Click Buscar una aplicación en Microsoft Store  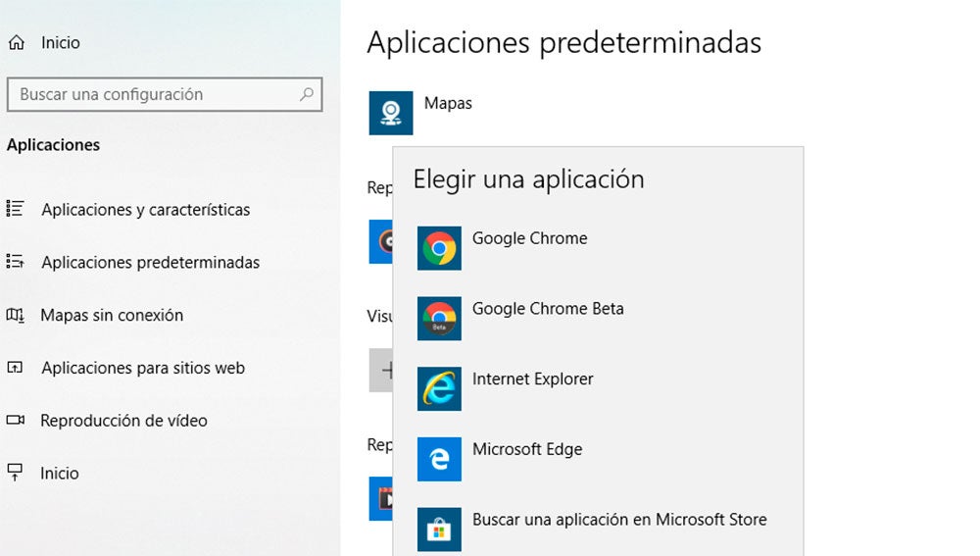pos(619,519)
